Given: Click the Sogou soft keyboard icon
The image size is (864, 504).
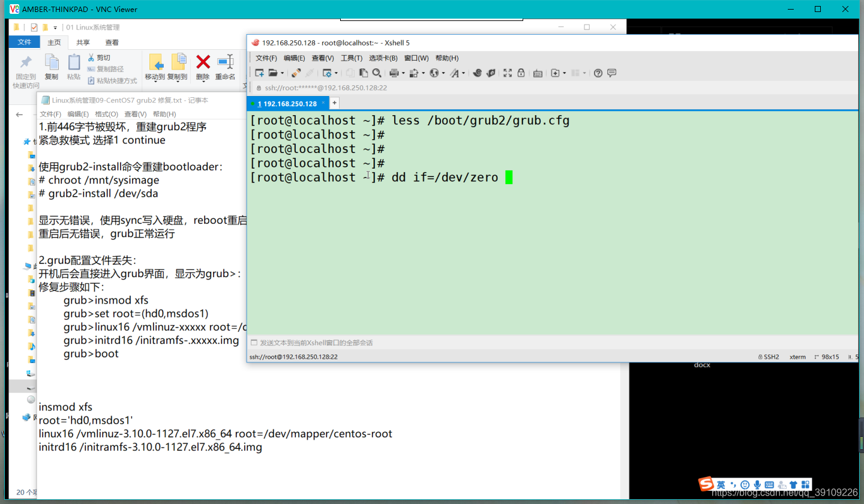Looking at the screenshot, I should (769, 484).
